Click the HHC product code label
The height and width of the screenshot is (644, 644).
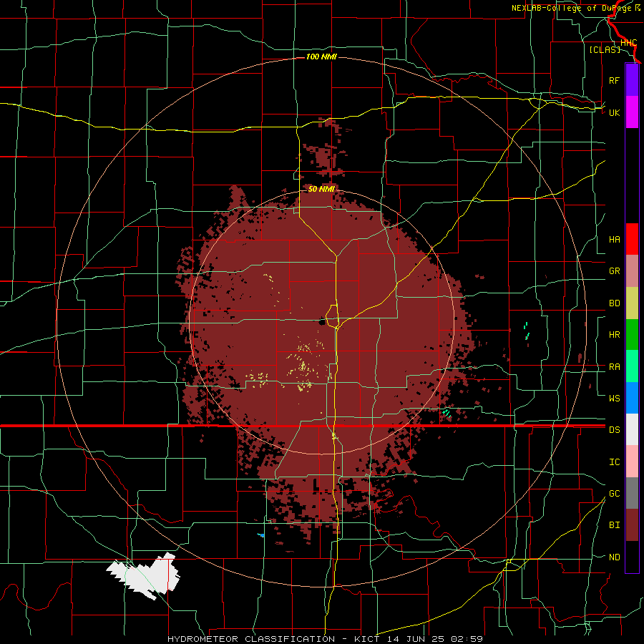point(628,43)
